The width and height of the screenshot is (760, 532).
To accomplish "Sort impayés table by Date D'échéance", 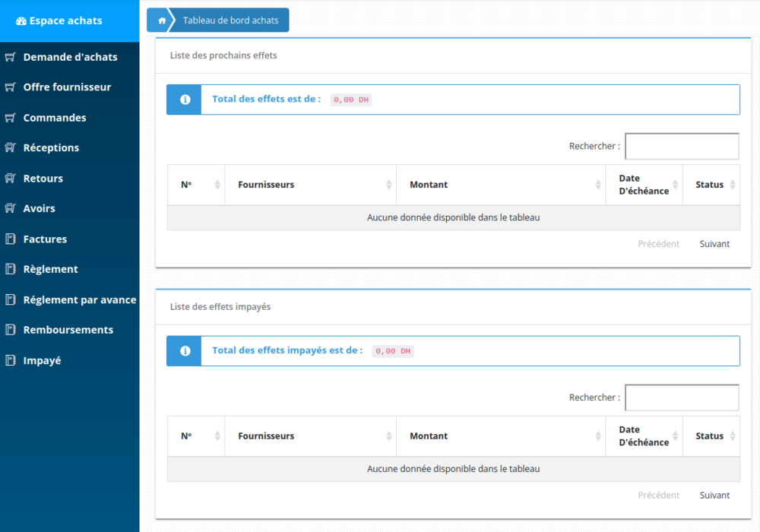I will (644, 436).
